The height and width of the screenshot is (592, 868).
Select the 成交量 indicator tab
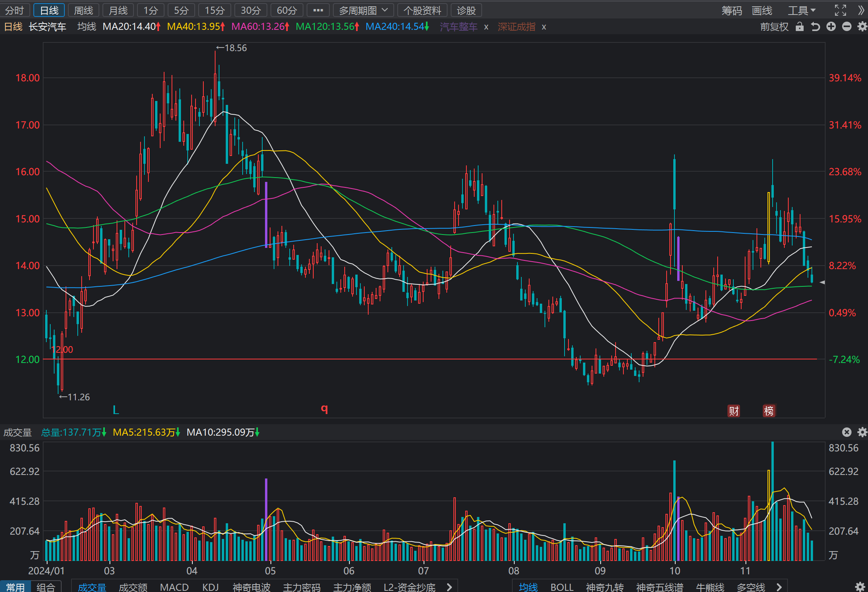92,587
